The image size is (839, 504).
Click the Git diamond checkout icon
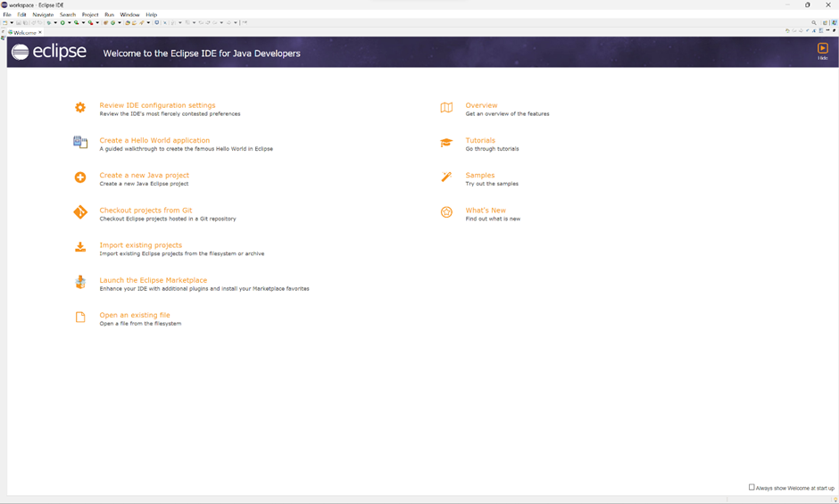click(x=80, y=212)
